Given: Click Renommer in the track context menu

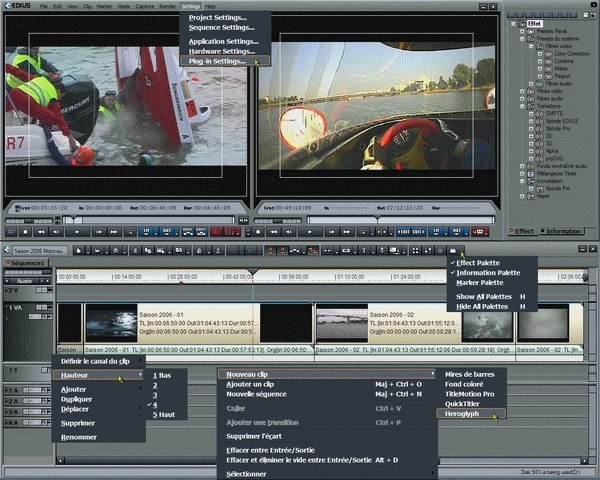Looking at the screenshot, I should [x=78, y=437].
